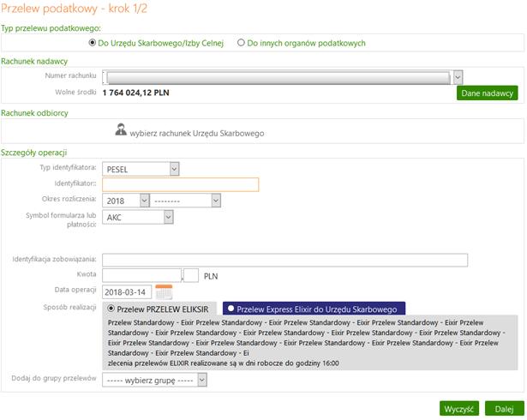Image resolution: width=527 pixels, height=420 pixels.
Task: Click the 'Dalej' button
Action: tap(504, 409)
